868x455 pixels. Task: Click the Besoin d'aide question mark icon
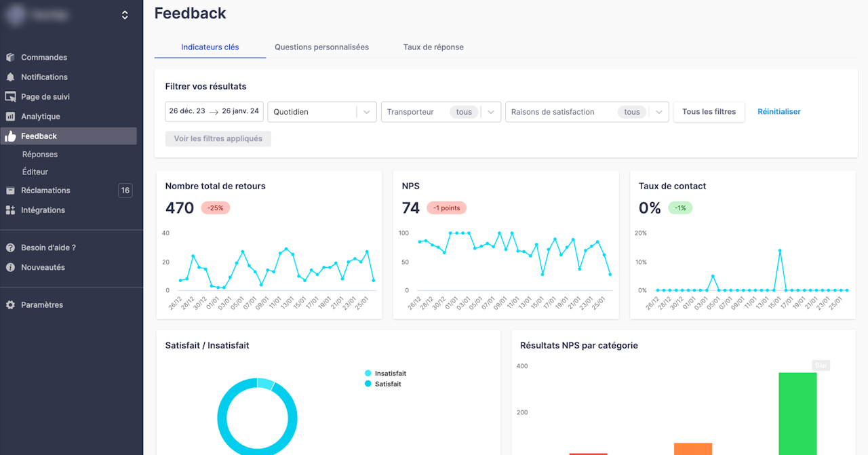coord(10,248)
